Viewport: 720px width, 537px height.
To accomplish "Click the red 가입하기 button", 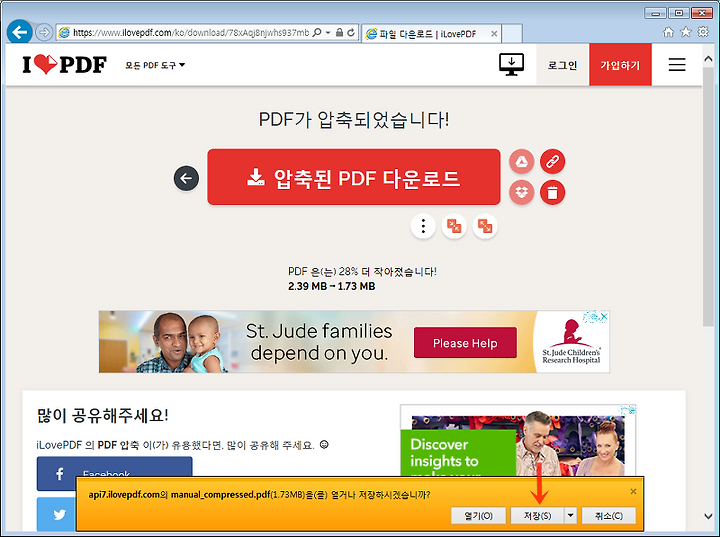I will coord(620,65).
